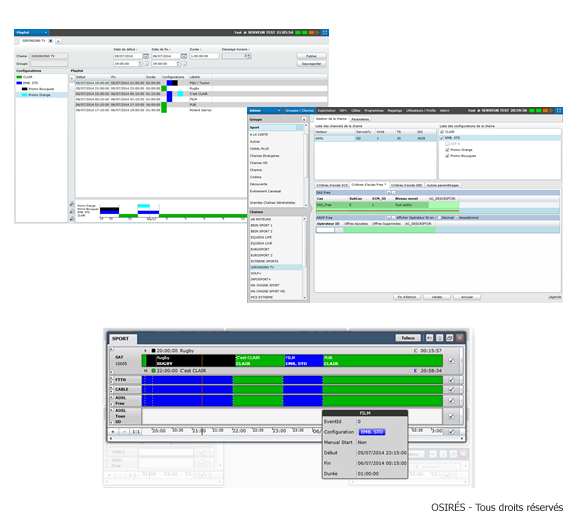This screenshot has width=580, height=520.
Task: Click play arrow before 20:00:00 Rugby
Action: pos(146,350)
